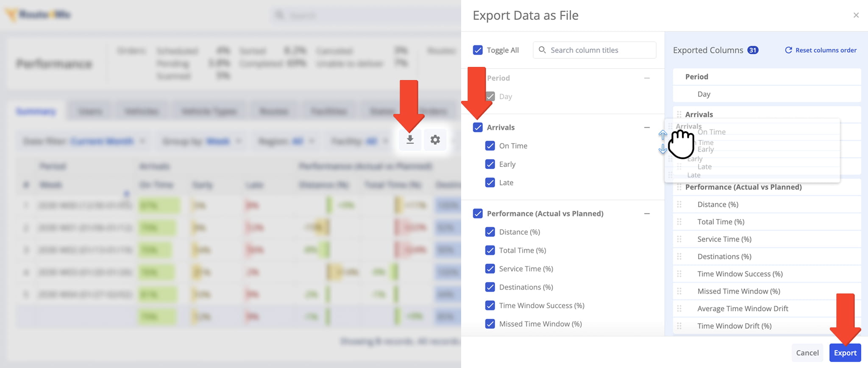
Task: Click the download export icon
Action: pos(410,140)
